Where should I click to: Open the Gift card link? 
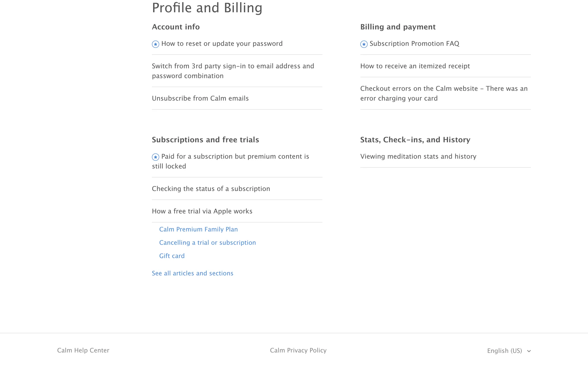click(x=172, y=256)
